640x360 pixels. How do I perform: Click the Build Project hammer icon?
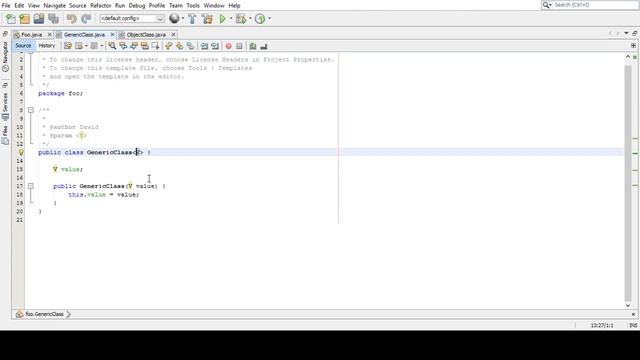tap(192, 19)
